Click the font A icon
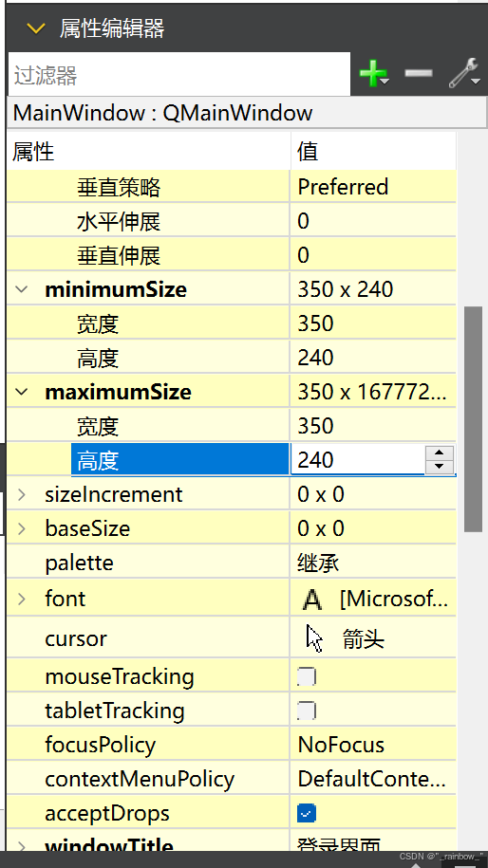Screen dimensions: 488x868 (312, 599)
